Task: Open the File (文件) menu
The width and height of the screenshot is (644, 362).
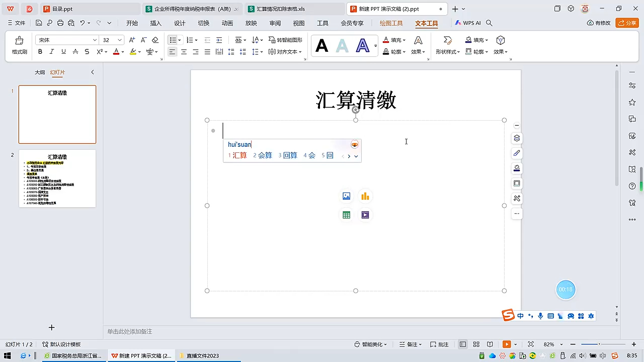Action: 17,23
